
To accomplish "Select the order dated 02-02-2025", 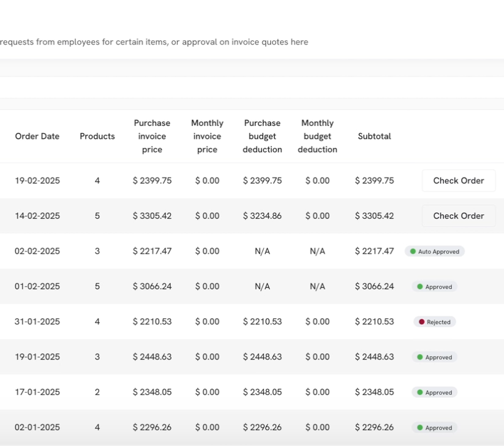I will [x=37, y=251].
